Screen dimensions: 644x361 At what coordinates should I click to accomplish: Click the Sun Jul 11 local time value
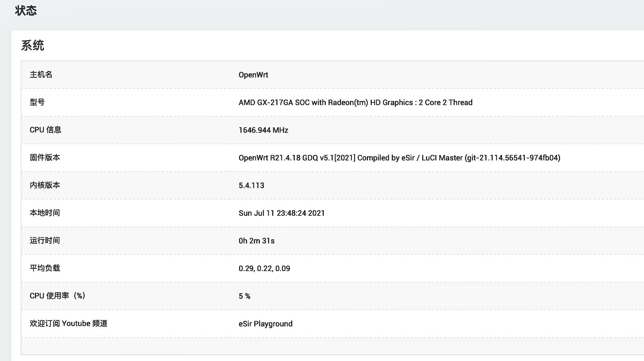282,213
